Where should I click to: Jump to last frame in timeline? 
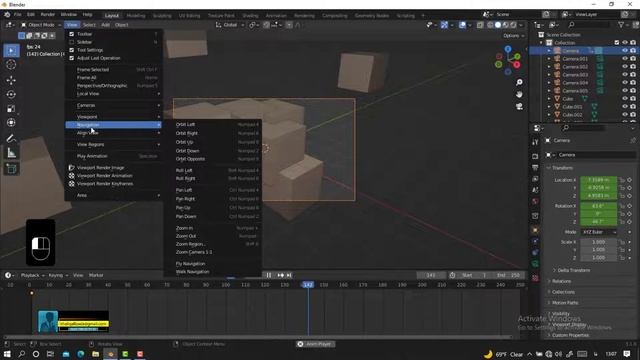tap(289, 276)
